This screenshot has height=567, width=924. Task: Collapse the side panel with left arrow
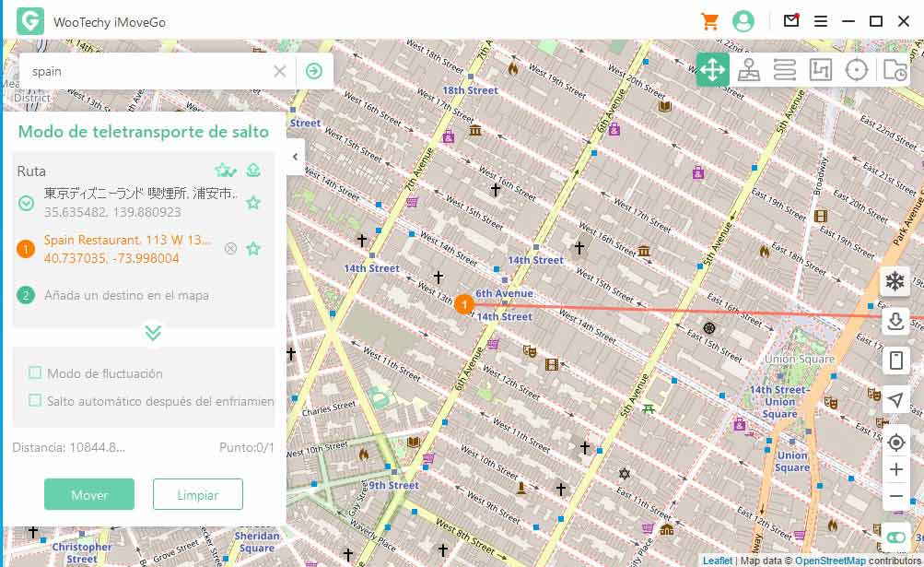pos(295,157)
